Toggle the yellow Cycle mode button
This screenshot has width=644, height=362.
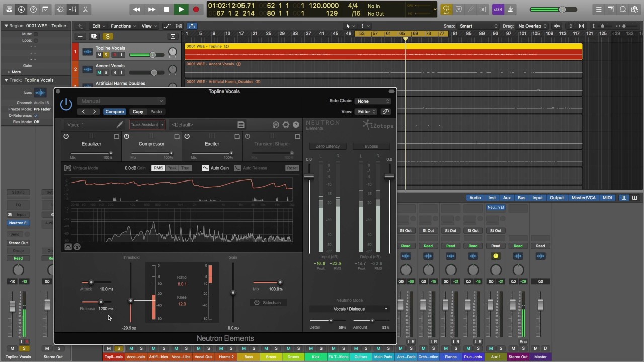point(446,9)
